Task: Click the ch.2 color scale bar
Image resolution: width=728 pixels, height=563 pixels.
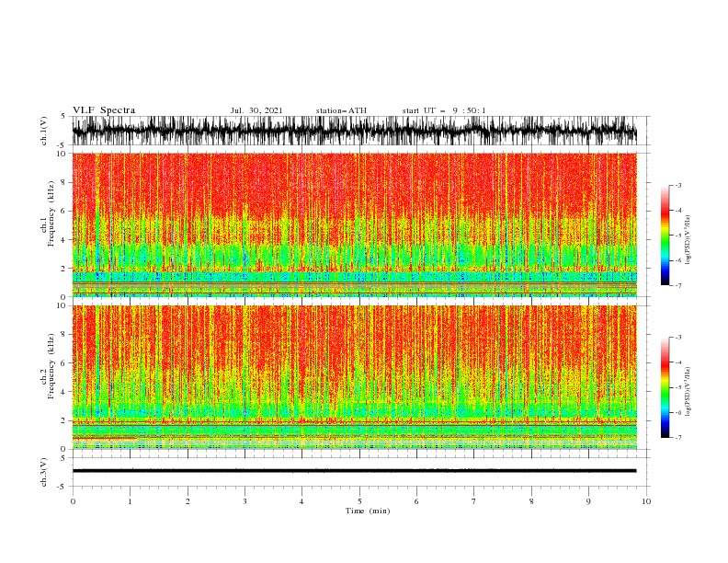Action: pos(665,387)
